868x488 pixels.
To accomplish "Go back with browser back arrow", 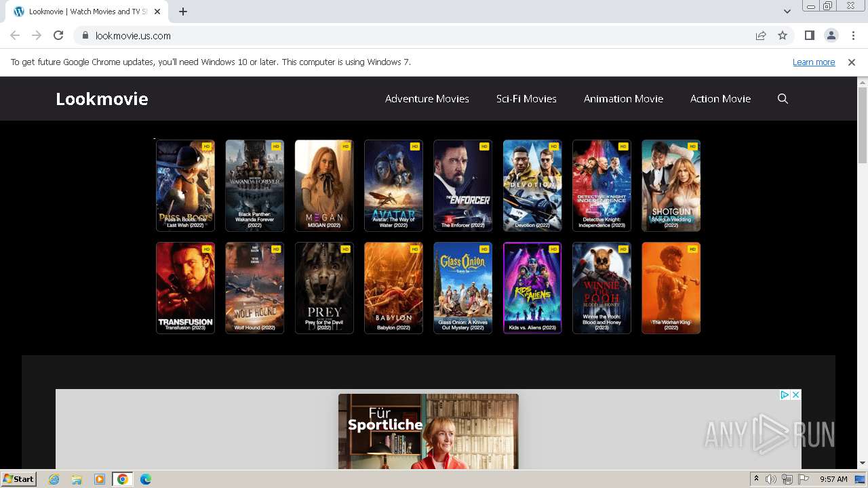I will (15, 35).
